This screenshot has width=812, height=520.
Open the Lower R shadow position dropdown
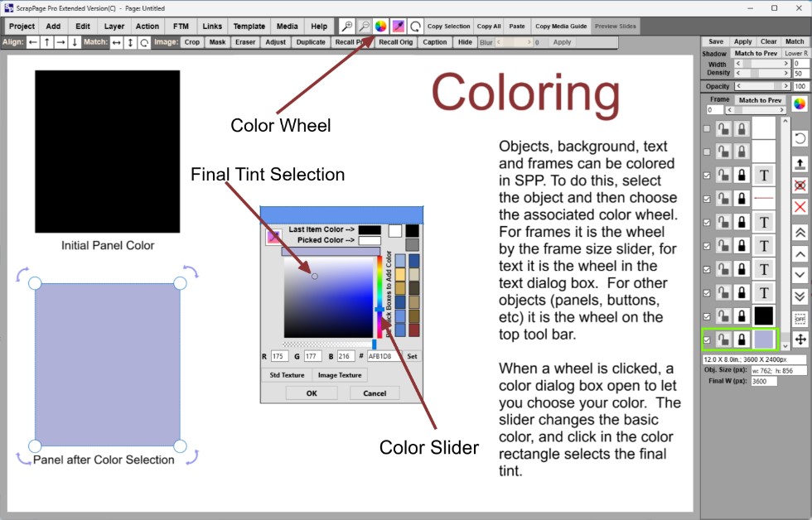[795, 53]
